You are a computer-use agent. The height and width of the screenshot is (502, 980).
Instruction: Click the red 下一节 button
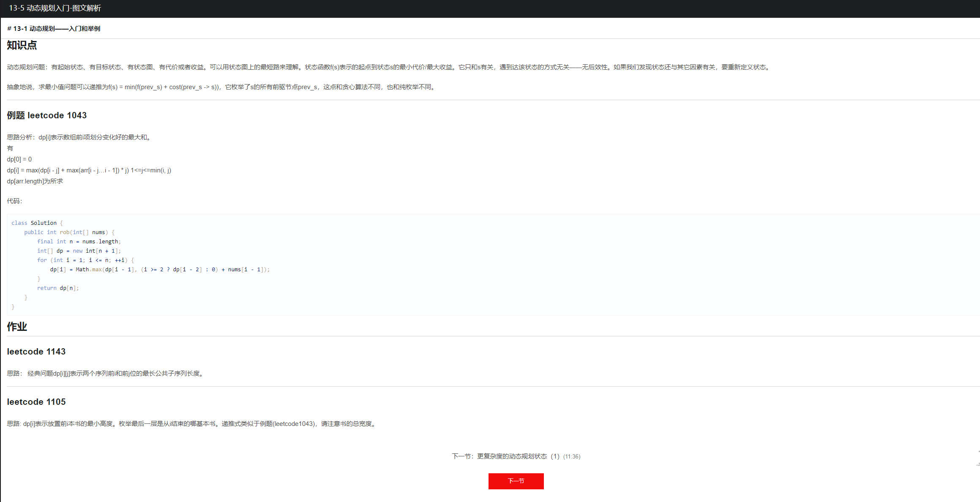pyautogui.click(x=516, y=481)
